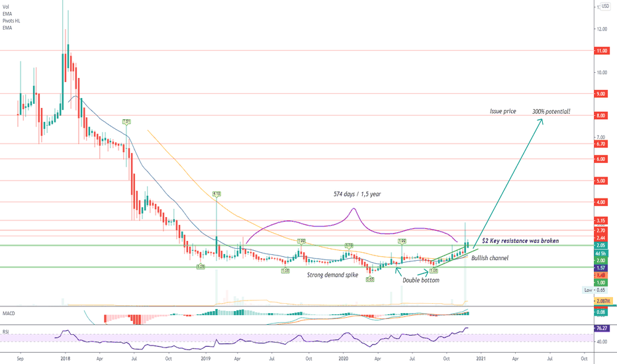Image resolution: width=617 pixels, height=364 pixels.
Task: Select the green 2.00 price label
Action: [600, 261]
